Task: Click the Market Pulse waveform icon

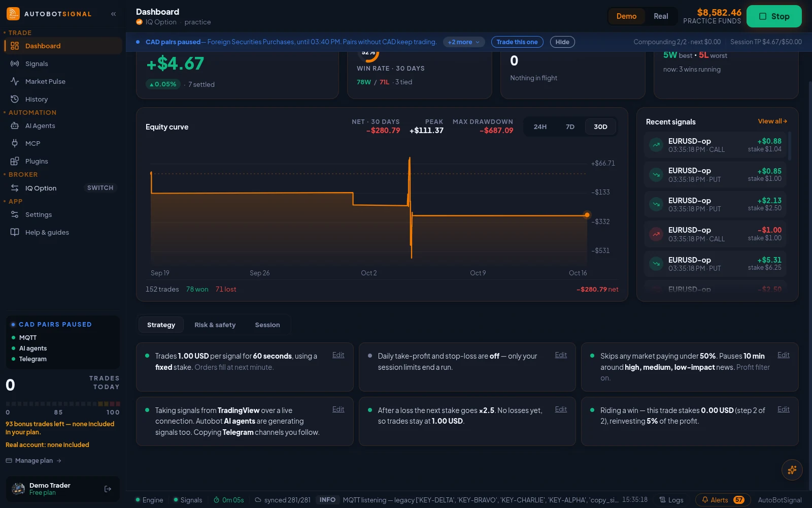Action: pos(15,81)
